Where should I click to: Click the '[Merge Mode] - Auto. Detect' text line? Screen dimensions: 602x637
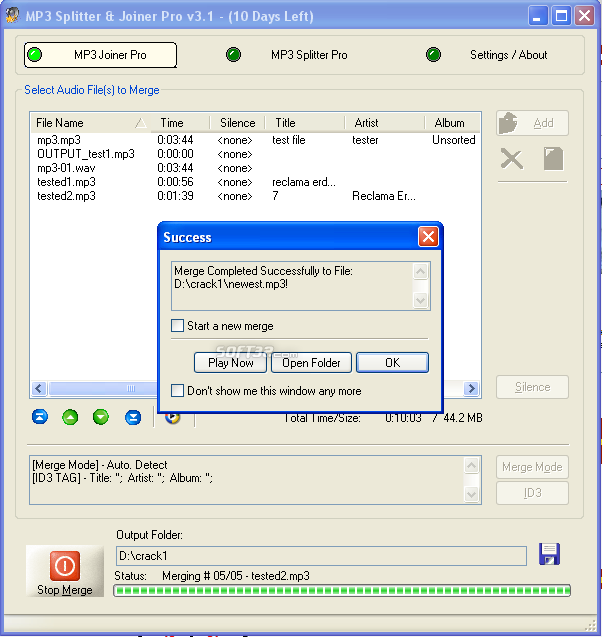click(x=100, y=465)
